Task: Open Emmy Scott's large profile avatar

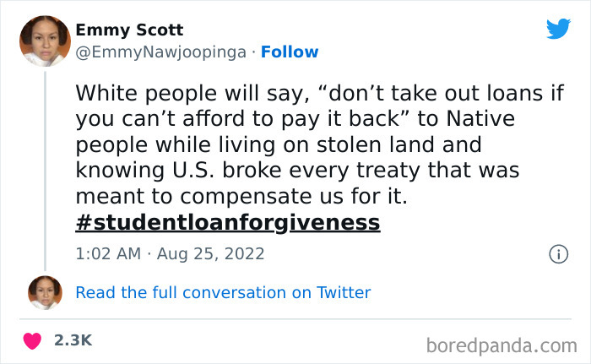Action: 46,41
